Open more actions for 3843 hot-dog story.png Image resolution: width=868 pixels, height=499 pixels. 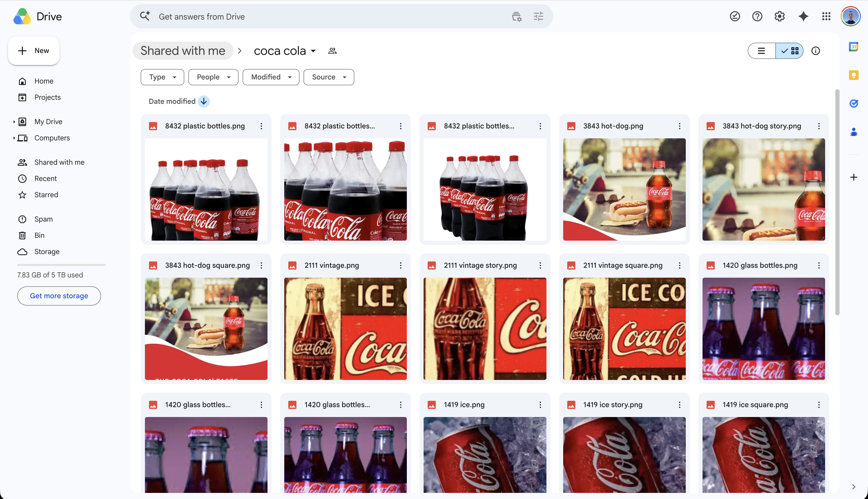pyautogui.click(x=819, y=126)
